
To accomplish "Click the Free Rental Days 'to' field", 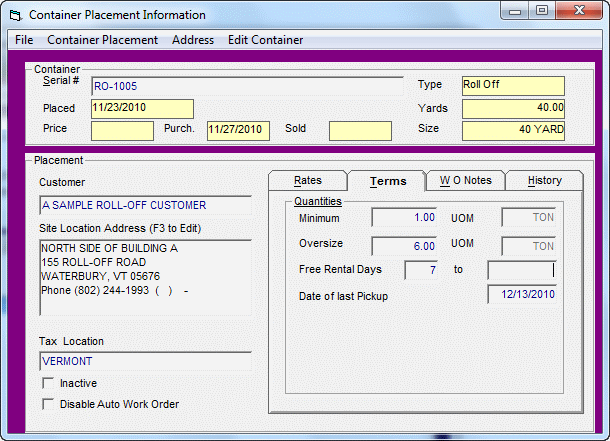I will (522, 270).
